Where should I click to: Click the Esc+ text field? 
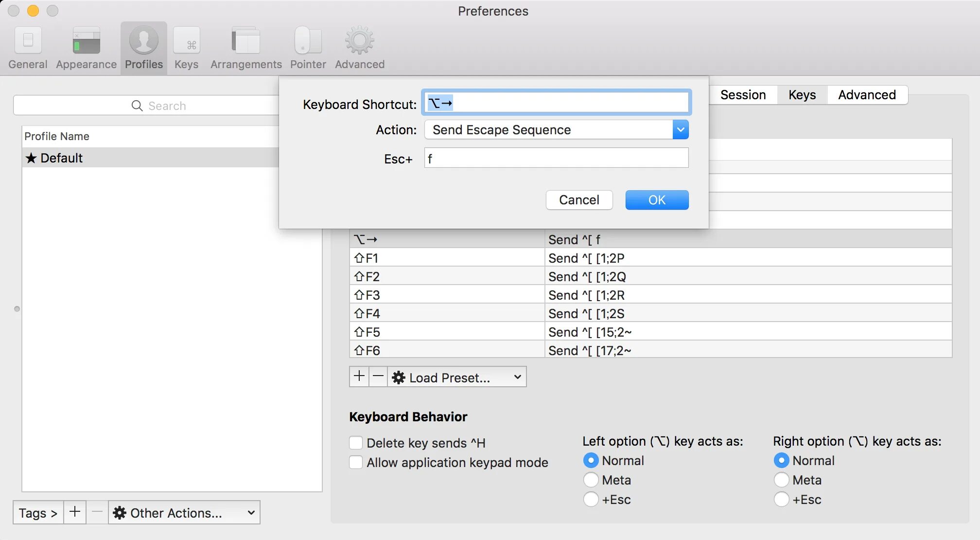coord(557,158)
